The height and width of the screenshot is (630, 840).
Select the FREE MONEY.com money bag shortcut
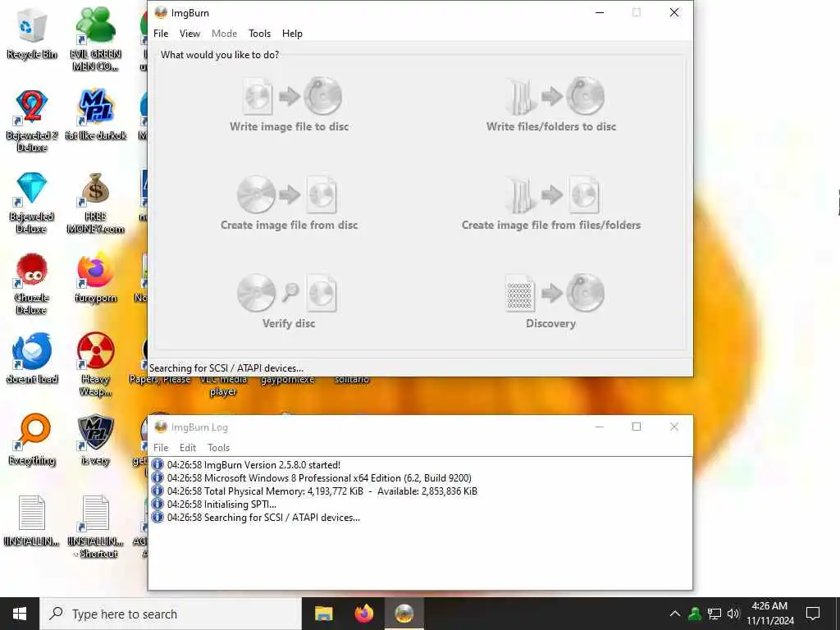95,203
